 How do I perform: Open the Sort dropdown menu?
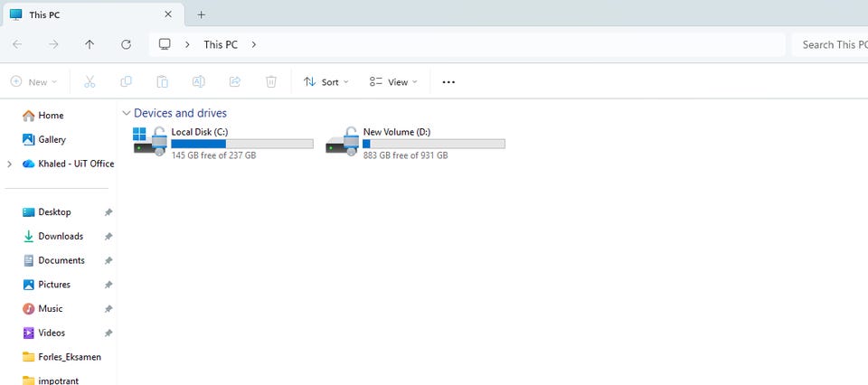tap(326, 82)
